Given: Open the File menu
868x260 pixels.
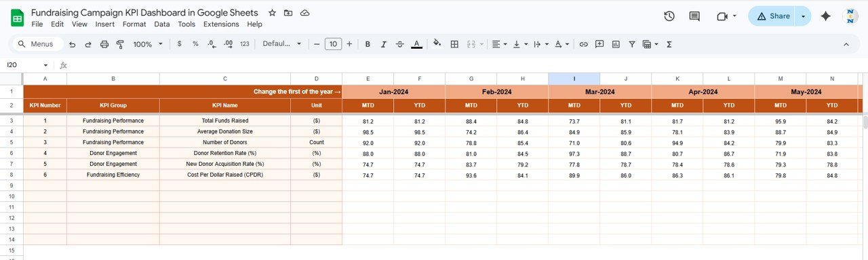Looking at the screenshot, I should point(37,24).
